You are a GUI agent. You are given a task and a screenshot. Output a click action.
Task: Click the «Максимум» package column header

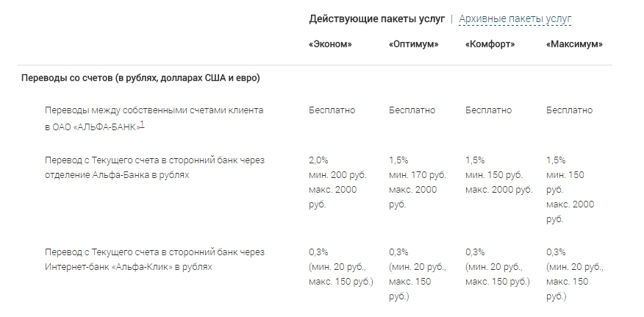(574, 44)
